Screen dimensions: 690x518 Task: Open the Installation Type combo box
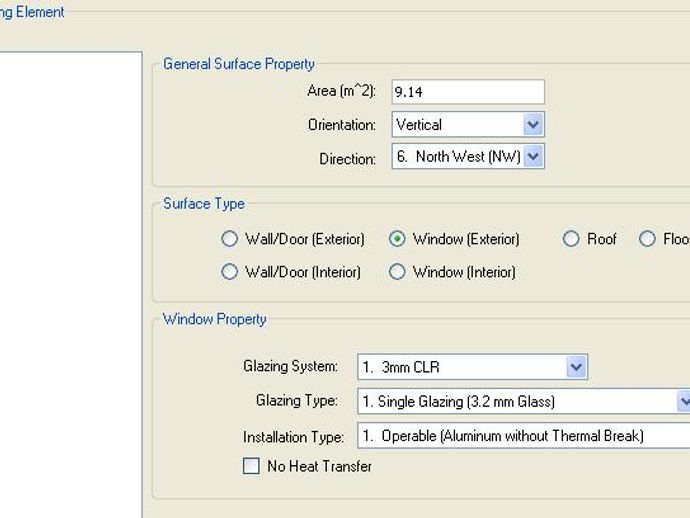coord(520,436)
